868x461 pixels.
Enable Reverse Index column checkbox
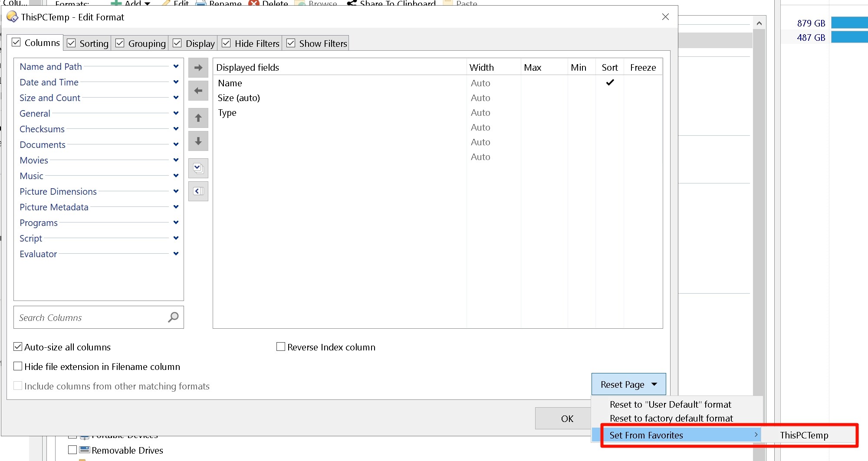coord(281,347)
